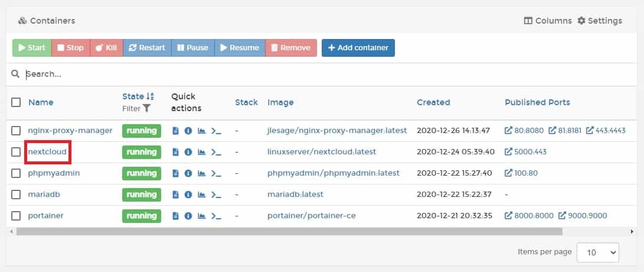Click the Pause button

tap(192, 48)
